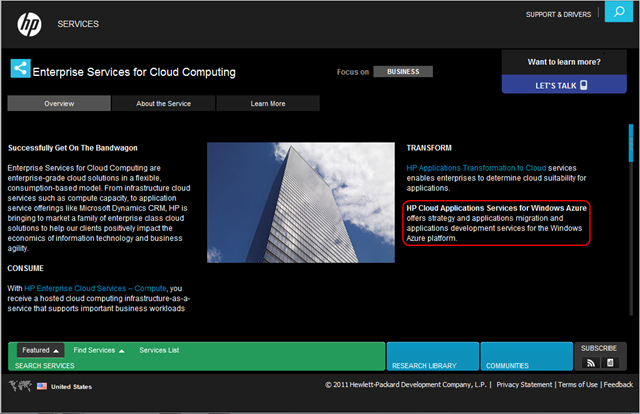Image resolution: width=640 pixels, height=414 pixels.
Task: Expand the Find Services dropdown
Action: [x=99, y=350]
